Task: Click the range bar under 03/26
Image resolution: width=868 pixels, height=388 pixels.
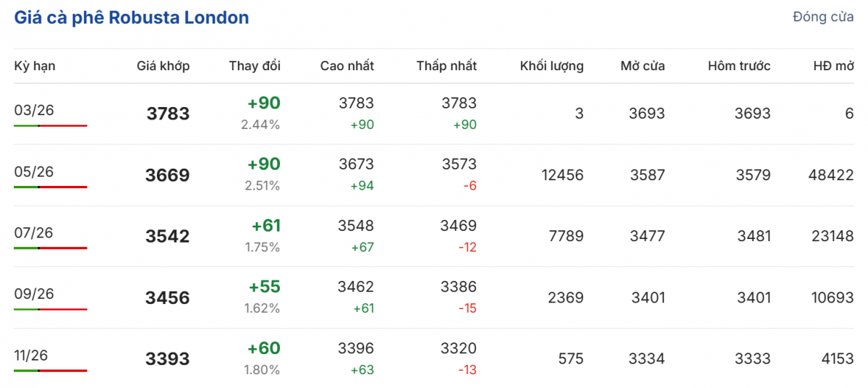Action: pos(51,126)
